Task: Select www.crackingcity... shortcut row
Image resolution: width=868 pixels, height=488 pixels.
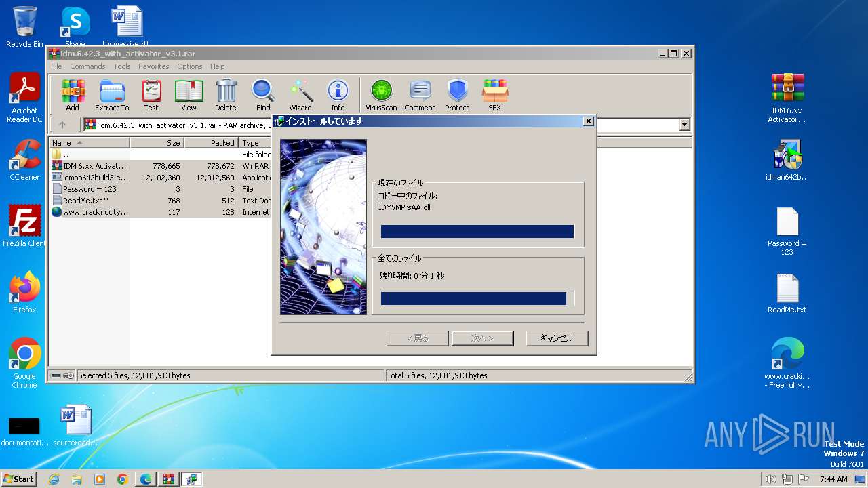Action: coord(161,212)
